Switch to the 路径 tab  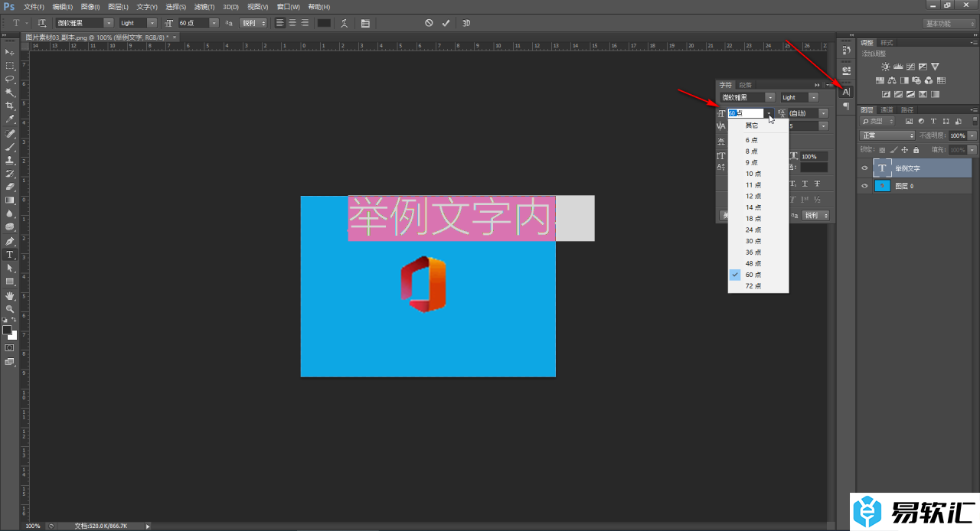907,110
